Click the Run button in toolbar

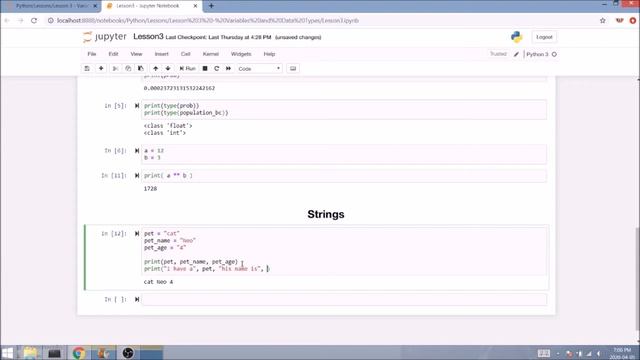(x=188, y=69)
